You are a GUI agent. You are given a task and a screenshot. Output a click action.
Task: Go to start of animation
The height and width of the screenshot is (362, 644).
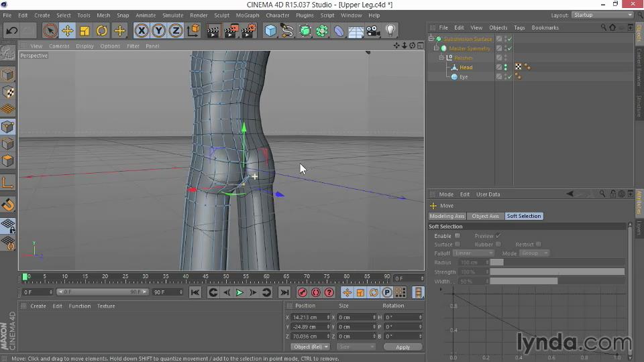(195, 293)
